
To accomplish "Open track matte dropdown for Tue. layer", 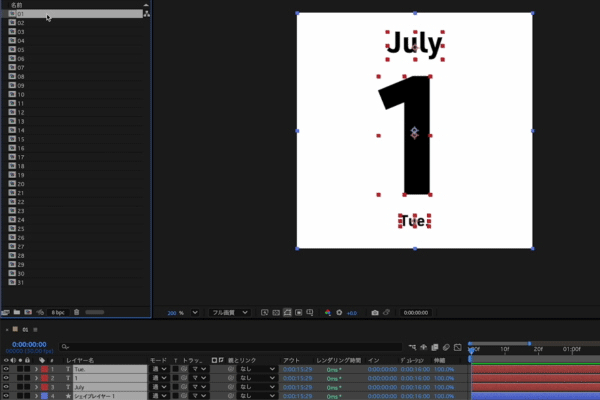I will [x=199, y=369].
